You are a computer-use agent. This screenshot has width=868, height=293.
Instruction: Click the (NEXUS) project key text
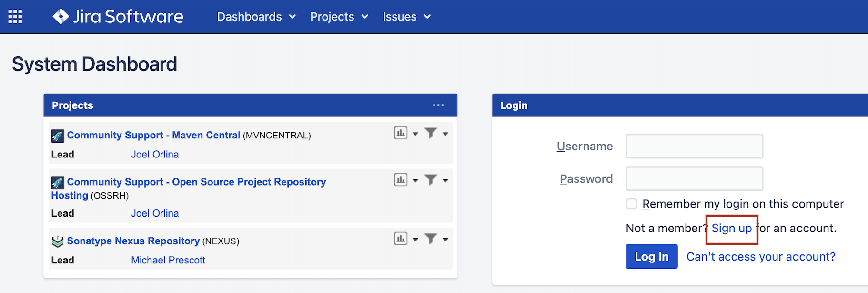click(221, 241)
